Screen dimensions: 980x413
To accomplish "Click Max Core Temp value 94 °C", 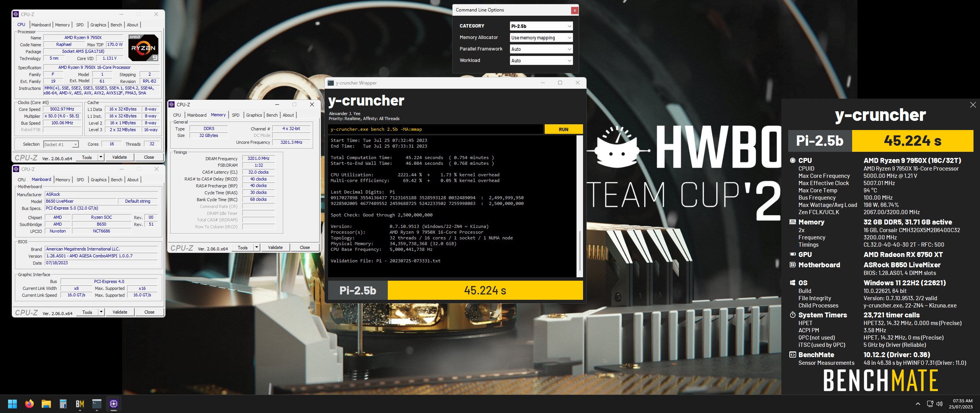I will (x=870, y=190).
